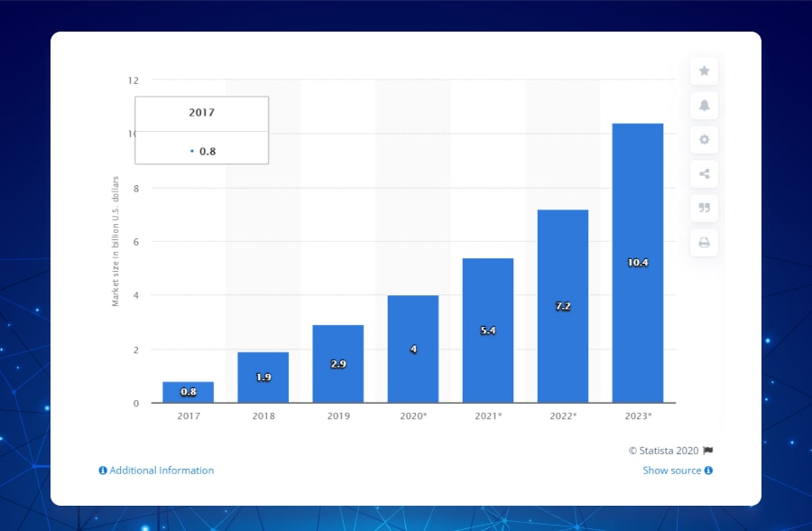
Task: Select the 2018 bar labeled 1.9
Action: pos(263,377)
